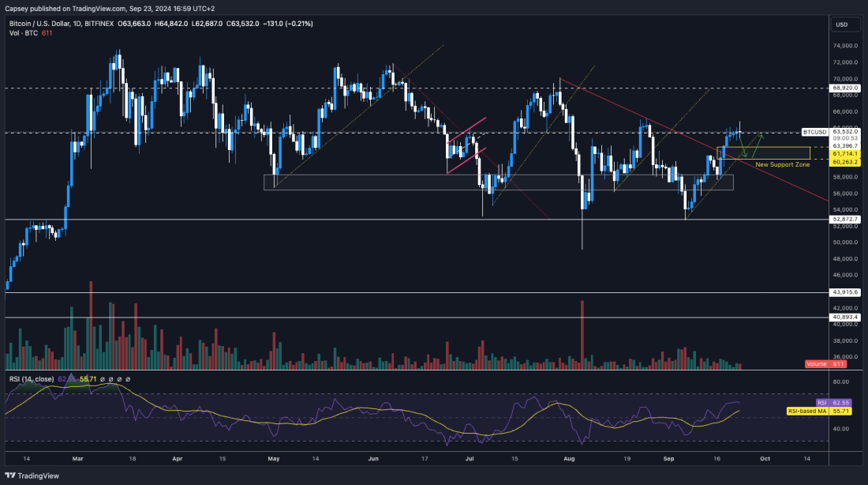Click the countdown timer below BTCUSD price

tap(846, 138)
